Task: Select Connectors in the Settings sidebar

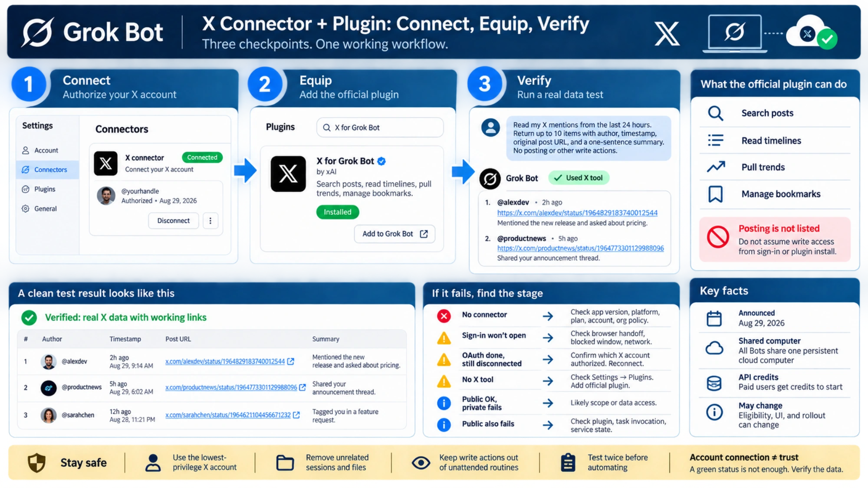Action: point(47,170)
